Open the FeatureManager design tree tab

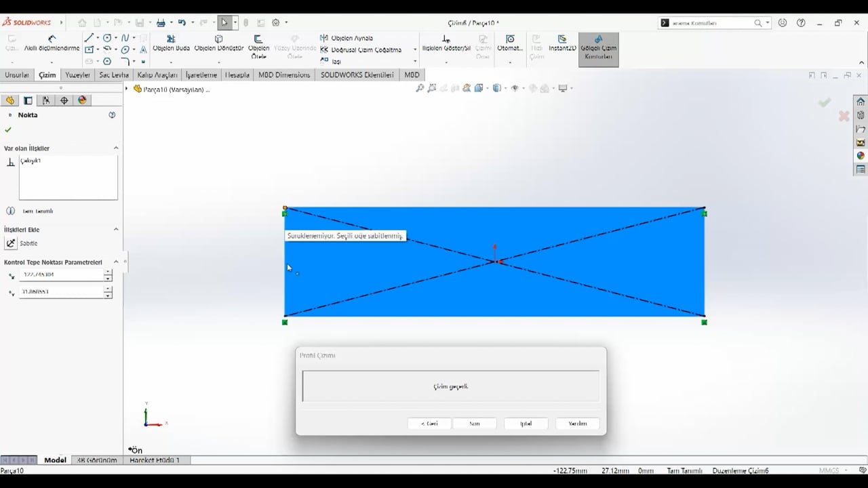(9, 100)
